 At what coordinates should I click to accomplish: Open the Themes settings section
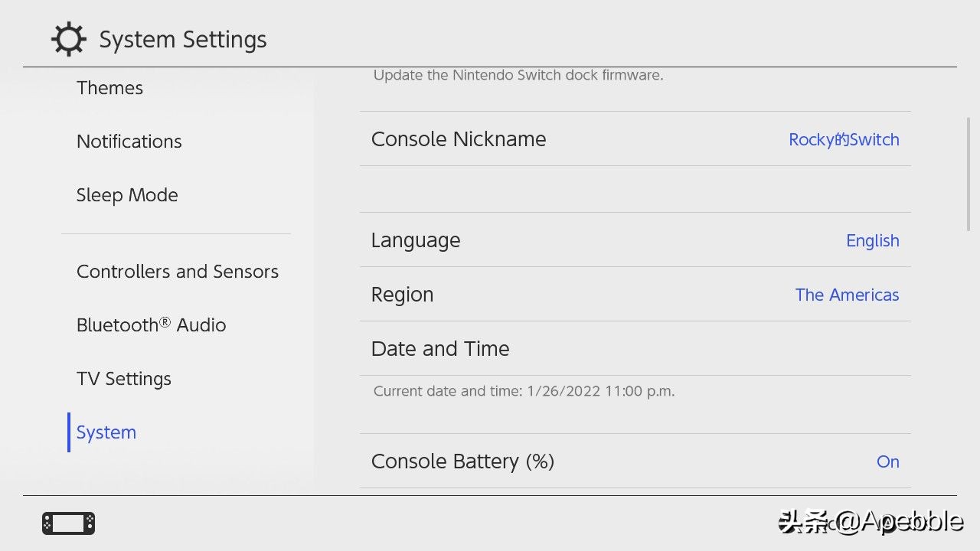click(x=109, y=88)
